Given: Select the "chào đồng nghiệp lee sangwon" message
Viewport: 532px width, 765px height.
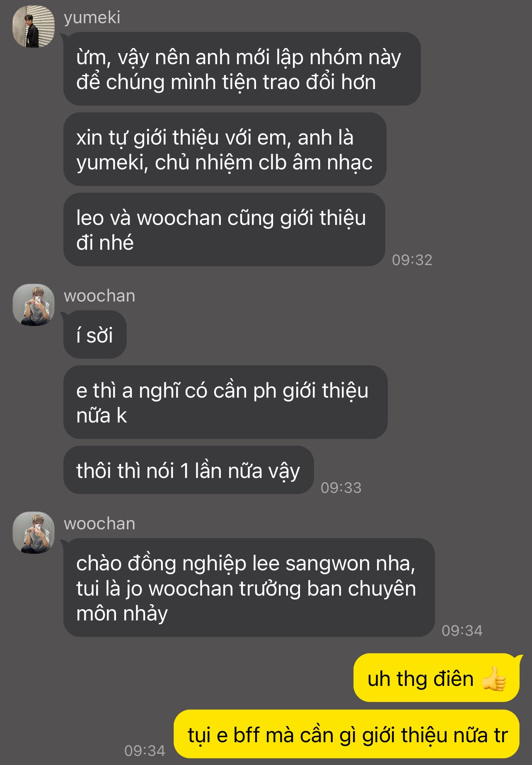Looking at the screenshot, I should coord(249,588).
